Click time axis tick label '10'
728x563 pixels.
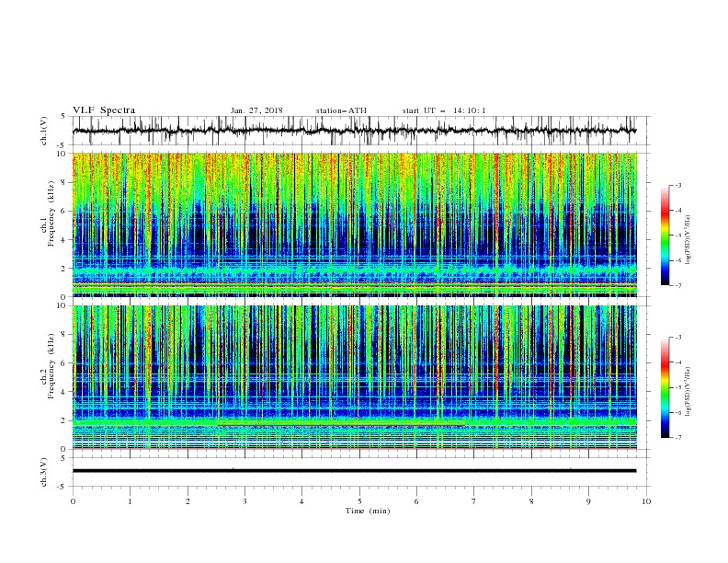click(x=646, y=501)
